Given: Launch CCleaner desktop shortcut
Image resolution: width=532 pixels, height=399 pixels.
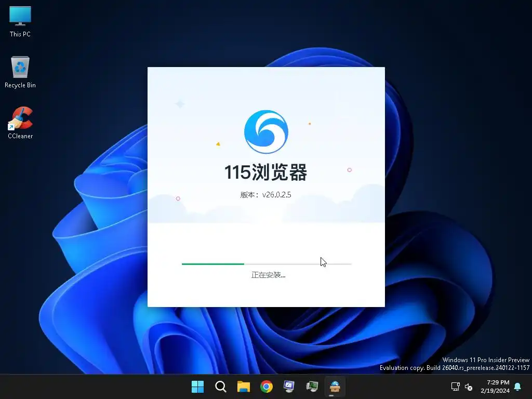Looking at the screenshot, I should click(20, 123).
